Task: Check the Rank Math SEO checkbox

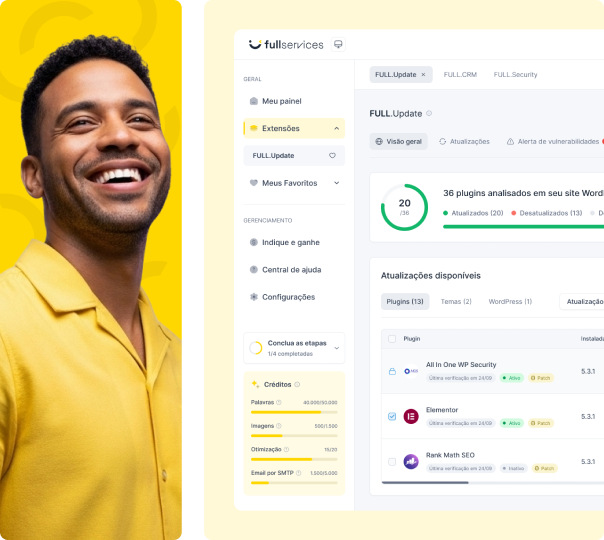Action: [392, 461]
